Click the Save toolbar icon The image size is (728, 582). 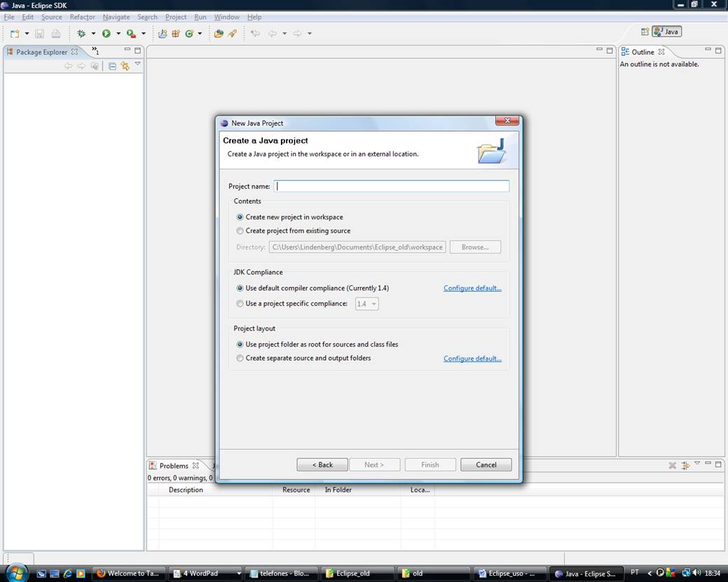[x=39, y=34]
